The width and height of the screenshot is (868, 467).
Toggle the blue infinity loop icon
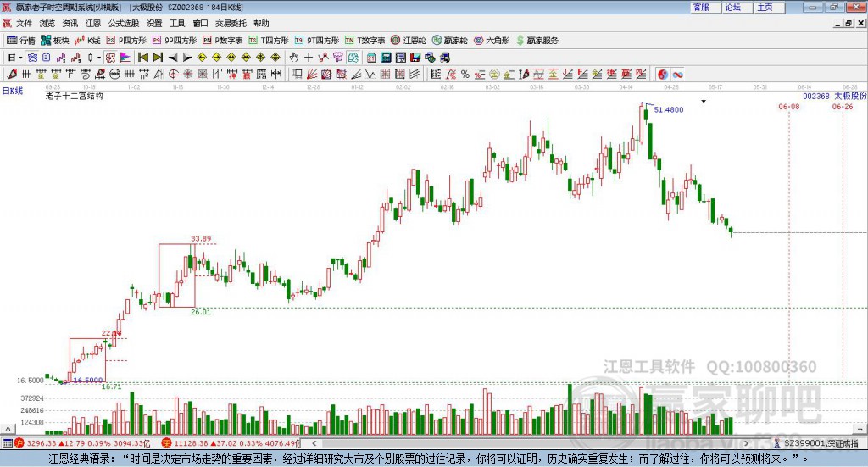click(677, 74)
